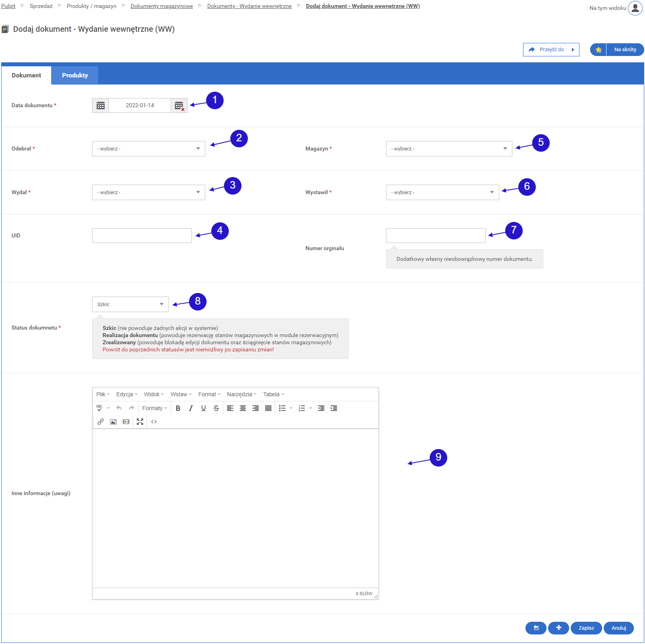Open the Status dokumentu Szkic dropdown
The width and height of the screenshot is (645, 644).
(130, 305)
